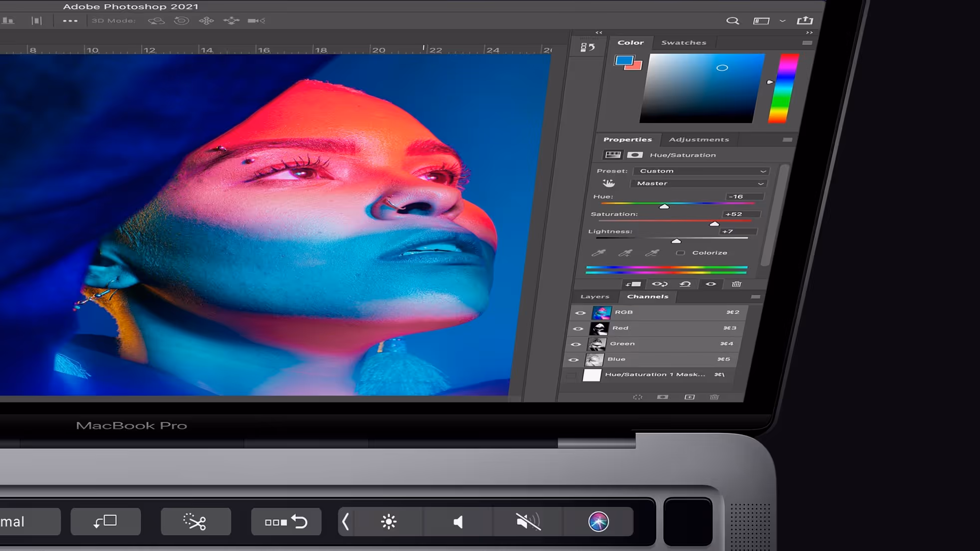
Task: Click the Saturation slider handle
Action: 714,224
